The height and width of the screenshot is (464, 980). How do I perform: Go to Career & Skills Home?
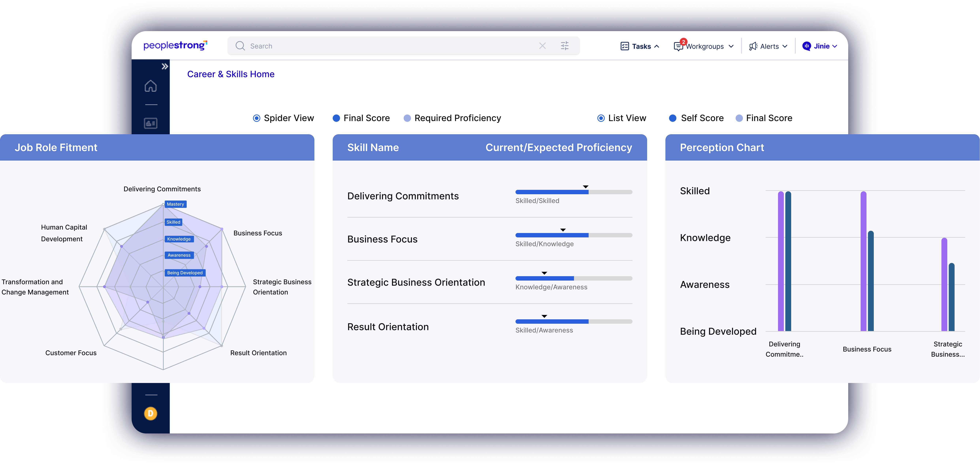[x=231, y=74]
